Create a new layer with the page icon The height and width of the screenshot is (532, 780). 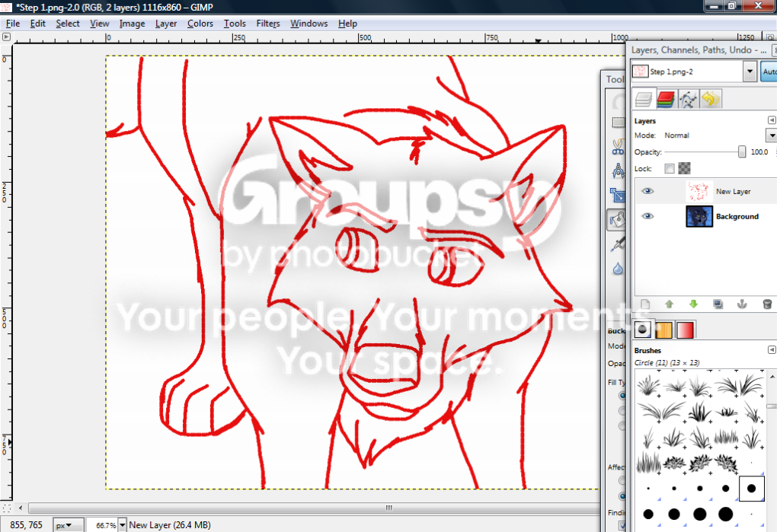[x=645, y=304]
